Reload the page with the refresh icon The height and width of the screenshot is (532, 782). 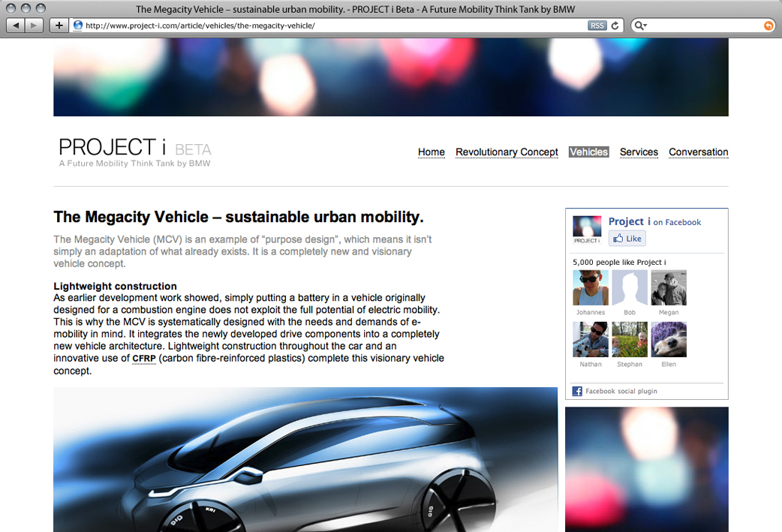pos(615,26)
